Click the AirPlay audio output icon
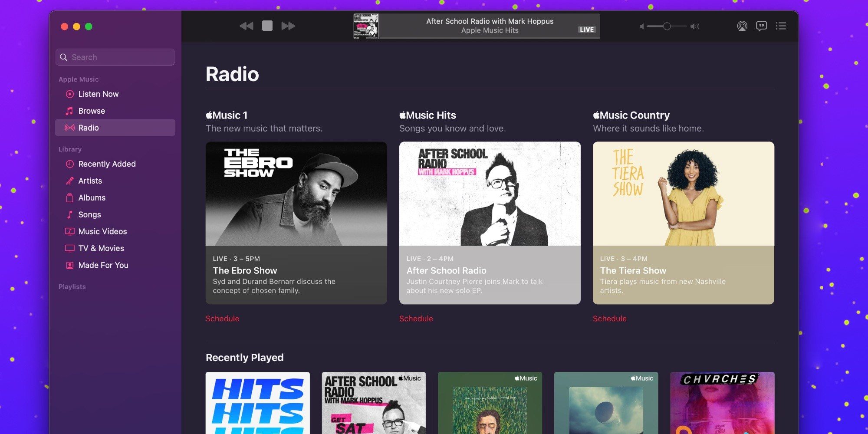This screenshot has width=868, height=434. tap(742, 26)
